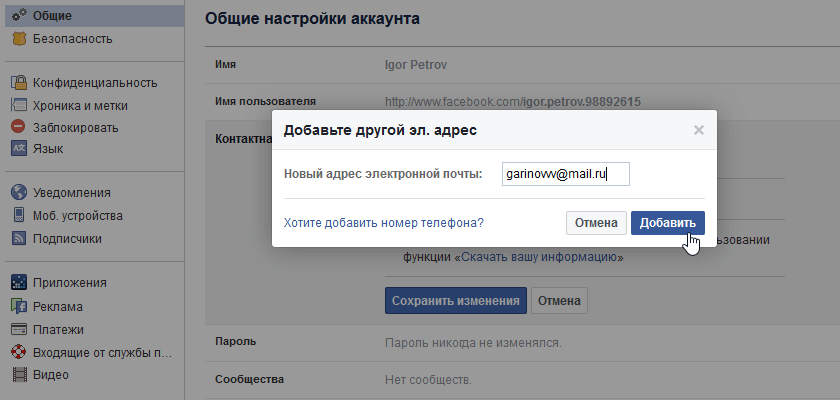Screen dimensions: 840x400
Task: Click the Реклама ads icon
Action: 19,306
